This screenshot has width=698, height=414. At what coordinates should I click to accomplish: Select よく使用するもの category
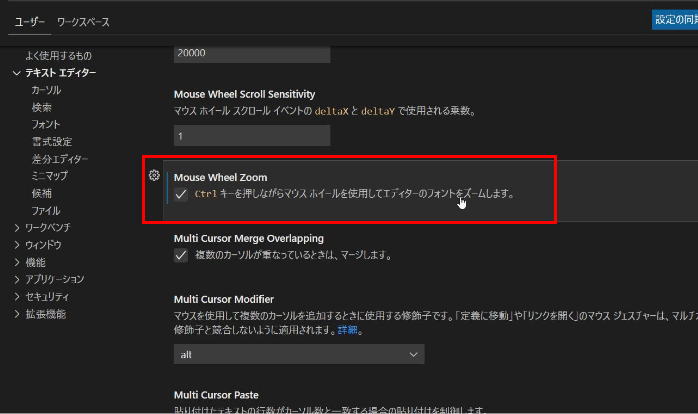[x=58, y=56]
